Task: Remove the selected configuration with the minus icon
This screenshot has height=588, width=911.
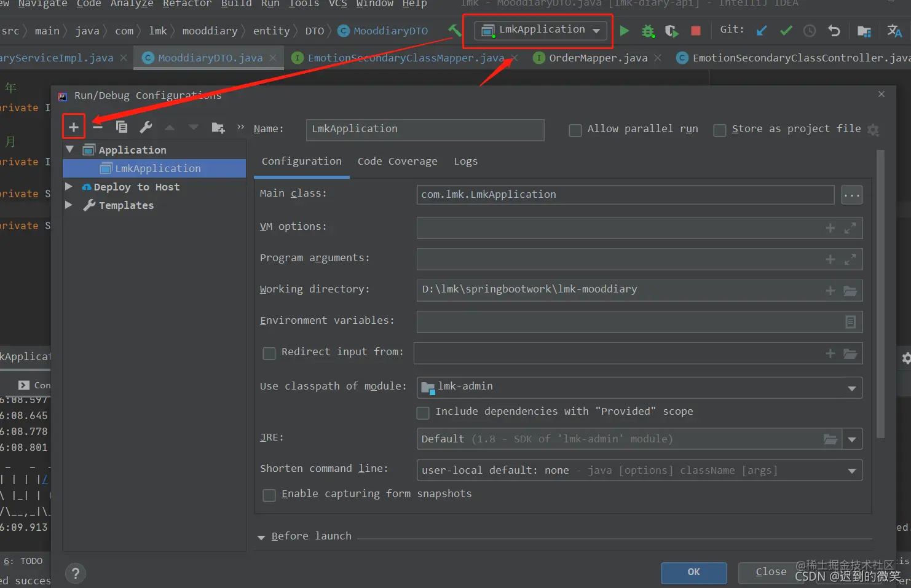Action: [98, 127]
